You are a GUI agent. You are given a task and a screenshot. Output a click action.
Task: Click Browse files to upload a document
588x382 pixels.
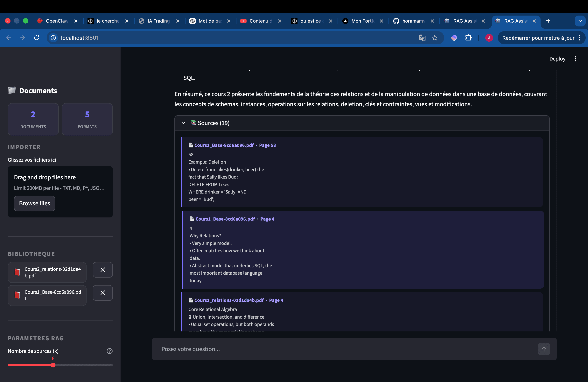[34, 203]
